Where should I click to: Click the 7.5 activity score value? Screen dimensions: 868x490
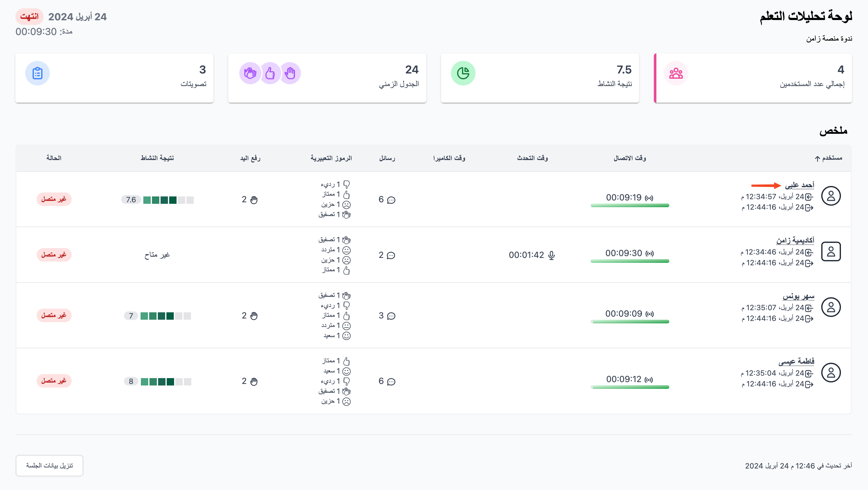click(624, 70)
